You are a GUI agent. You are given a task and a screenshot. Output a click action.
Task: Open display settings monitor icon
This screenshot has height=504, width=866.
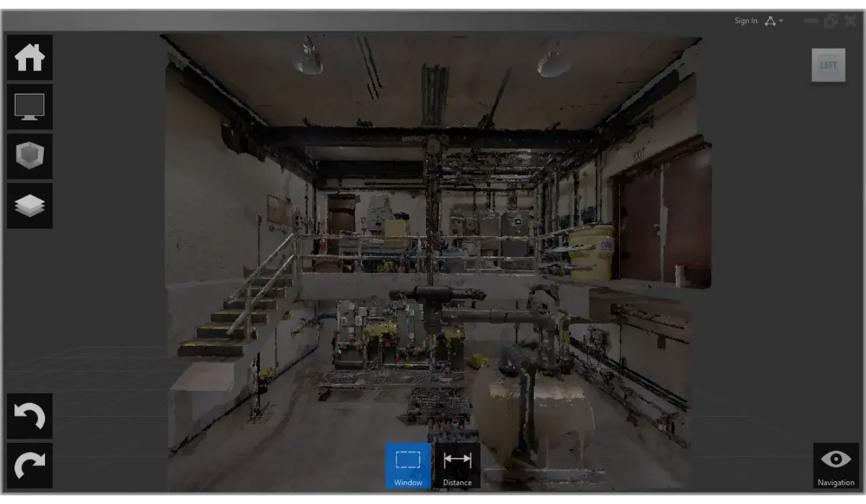click(29, 107)
